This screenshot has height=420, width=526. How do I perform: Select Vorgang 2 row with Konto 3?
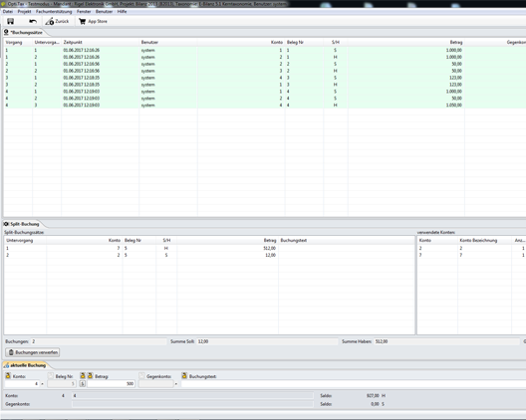click(265, 71)
